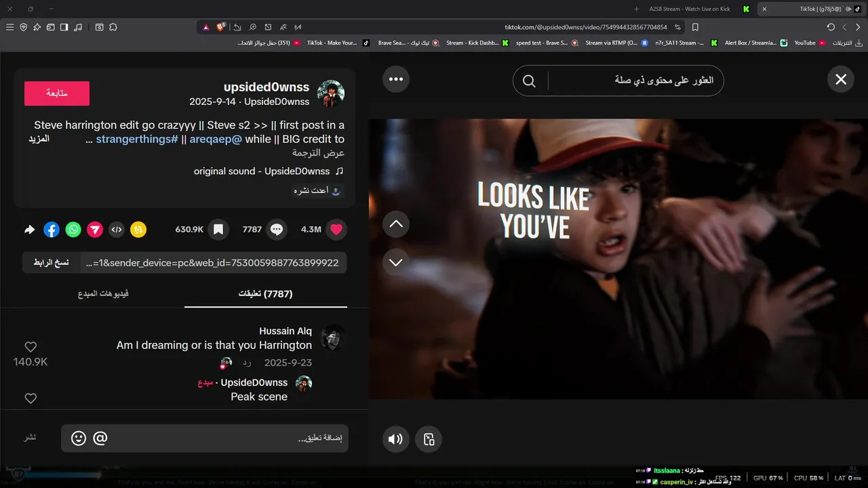The width and height of the screenshot is (868, 488).
Task: Open Brave Shields lion icon
Action: 221,27
